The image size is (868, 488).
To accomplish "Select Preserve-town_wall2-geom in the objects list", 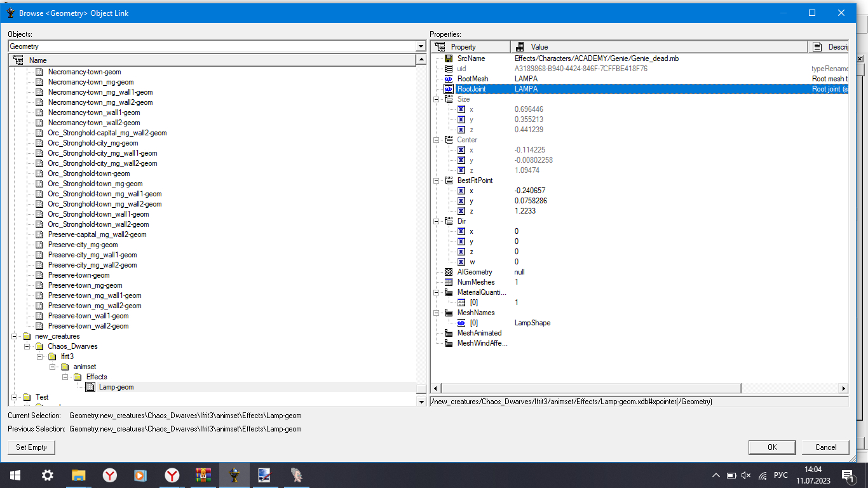I will (88, 326).
